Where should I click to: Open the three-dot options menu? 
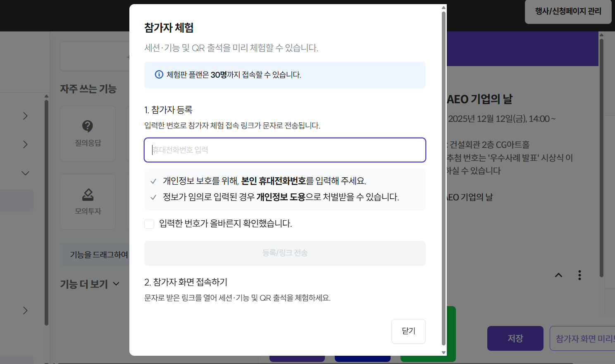pos(579,275)
